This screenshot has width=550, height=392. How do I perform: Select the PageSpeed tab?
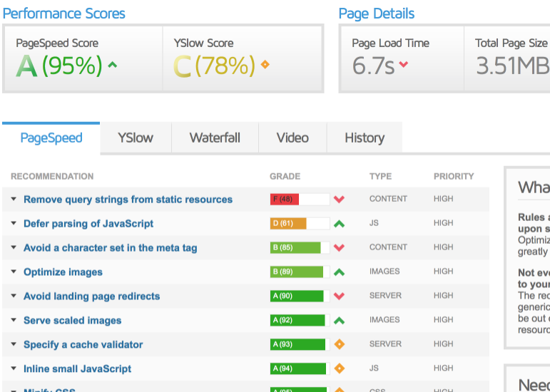point(51,138)
